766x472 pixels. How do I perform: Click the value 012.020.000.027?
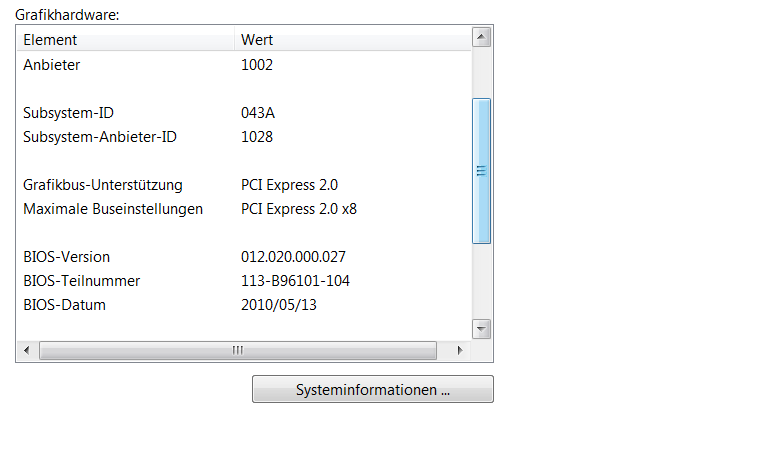(294, 257)
